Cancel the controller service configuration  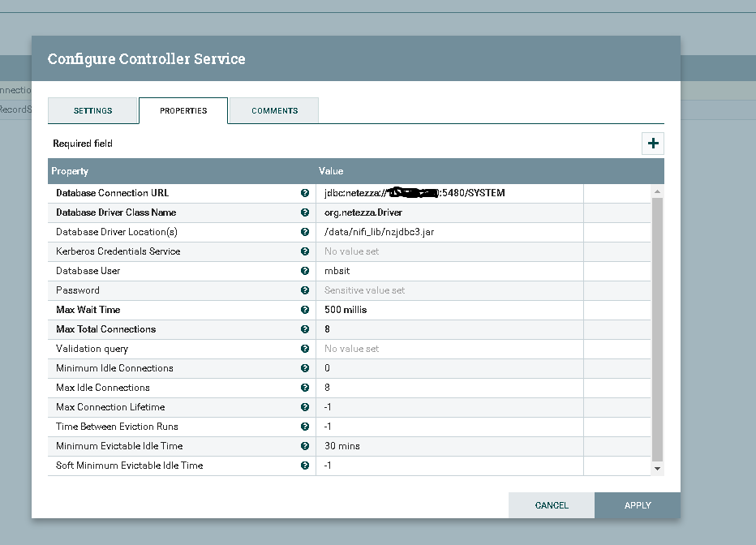(x=552, y=505)
